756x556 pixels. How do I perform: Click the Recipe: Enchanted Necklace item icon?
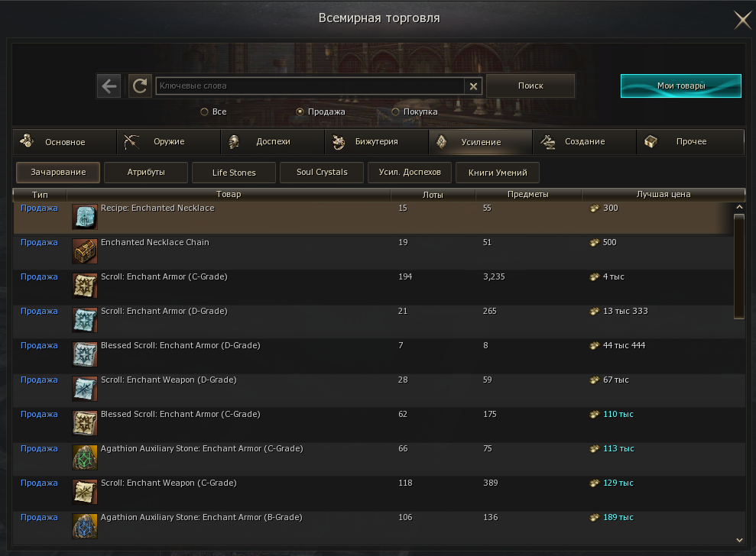tap(84, 218)
